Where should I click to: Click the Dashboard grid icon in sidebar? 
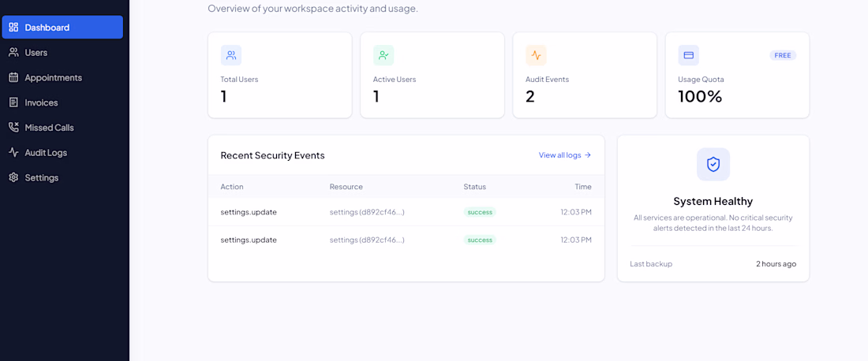point(14,27)
